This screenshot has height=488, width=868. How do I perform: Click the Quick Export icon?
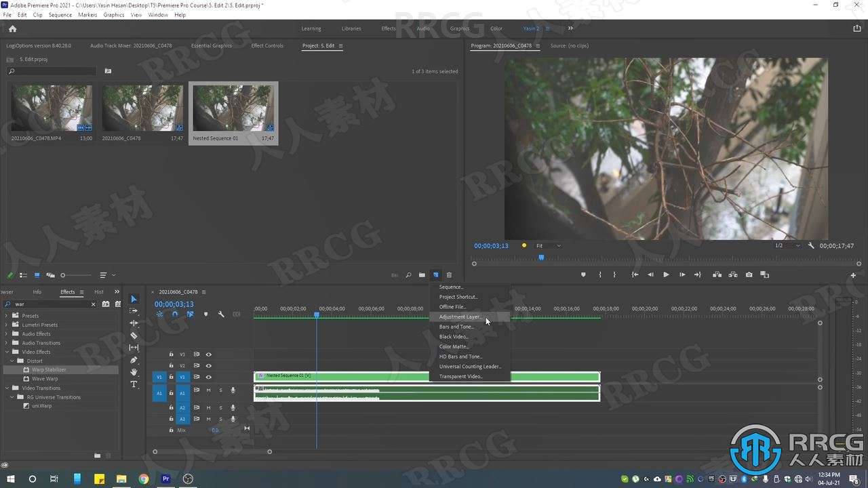point(856,28)
